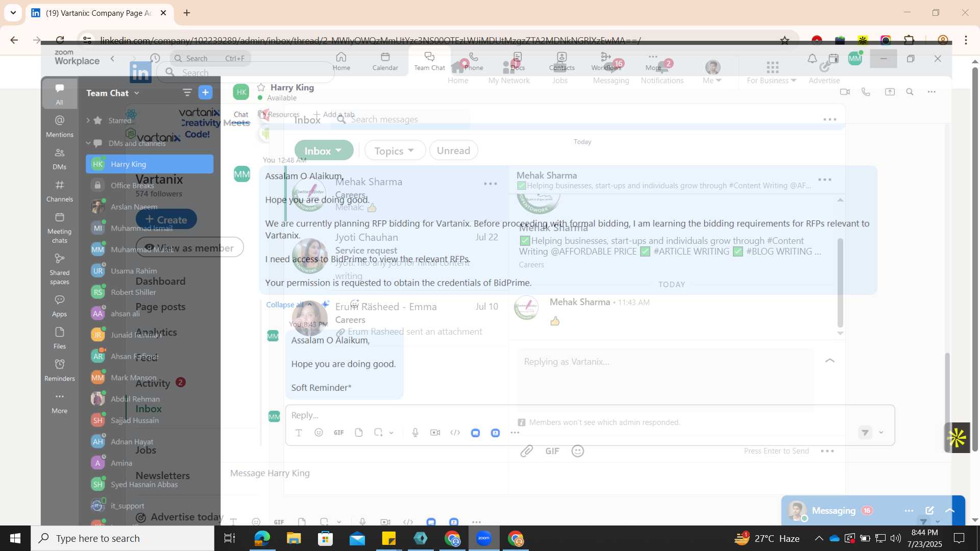Open Contacts tab in Zoom
980x551 pixels.
click(561, 62)
